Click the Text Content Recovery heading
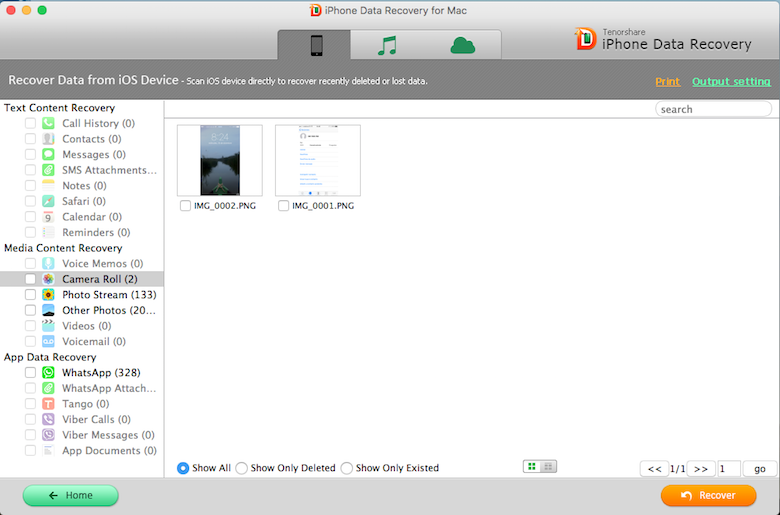Image resolution: width=780 pixels, height=515 pixels. pyautogui.click(x=59, y=107)
